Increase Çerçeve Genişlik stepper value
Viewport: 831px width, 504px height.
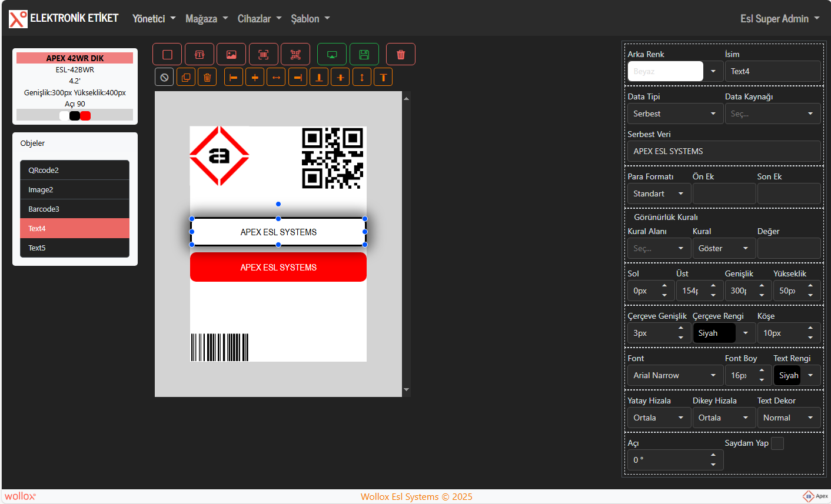[681, 329]
